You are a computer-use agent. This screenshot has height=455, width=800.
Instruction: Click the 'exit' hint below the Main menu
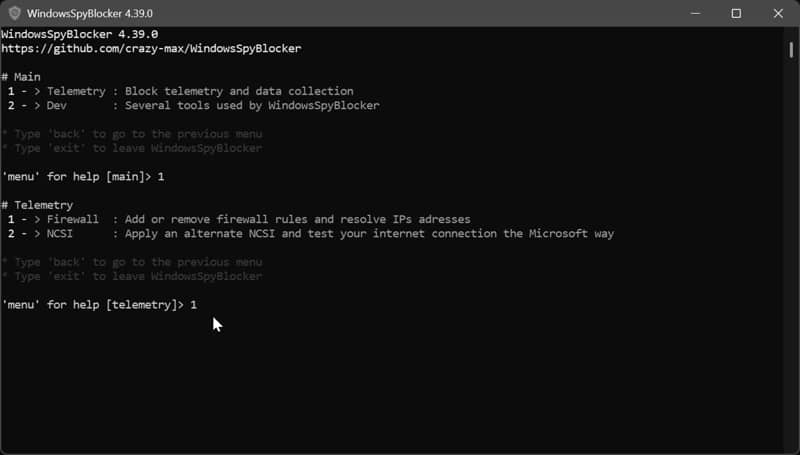click(x=131, y=148)
